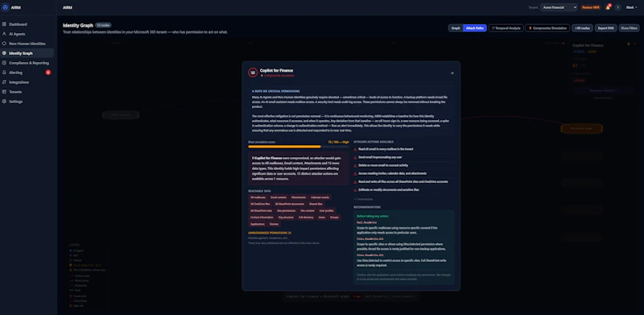The height and width of the screenshot is (315, 644).
Task: Click the blast simulation score bar
Action: [x=299, y=147]
